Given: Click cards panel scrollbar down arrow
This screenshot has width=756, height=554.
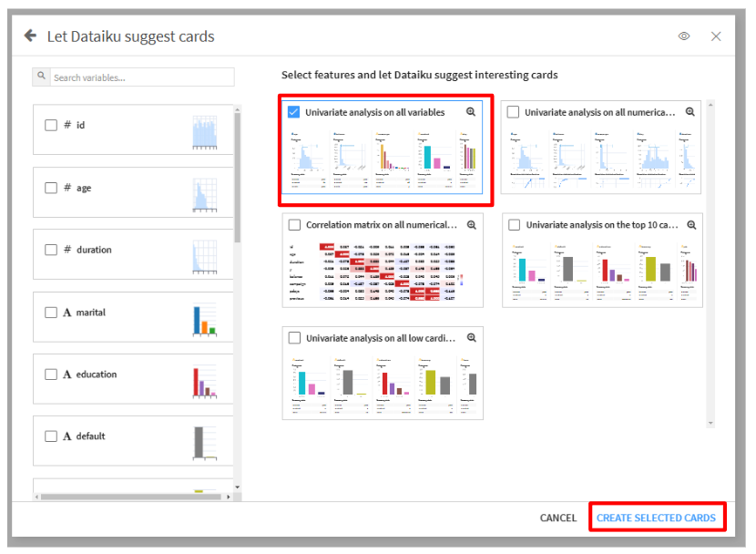Looking at the screenshot, I should pyautogui.click(x=710, y=424).
